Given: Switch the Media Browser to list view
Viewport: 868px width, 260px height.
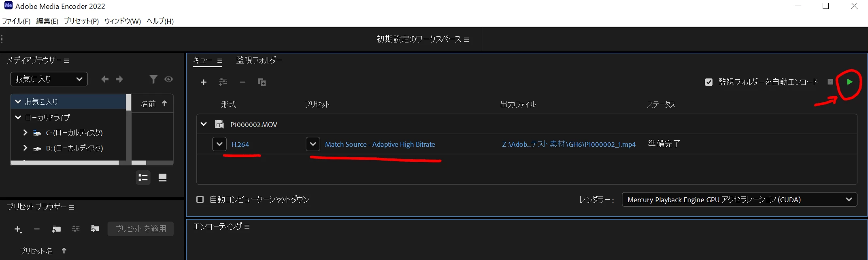Looking at the screenshot, I should pyautogui.click(x=143, y=178).
